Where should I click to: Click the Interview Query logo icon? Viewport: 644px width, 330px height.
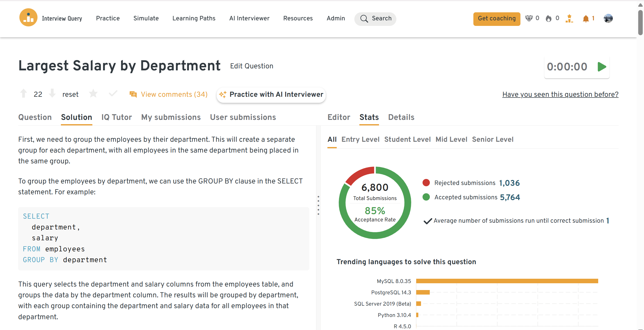point(28,18)
